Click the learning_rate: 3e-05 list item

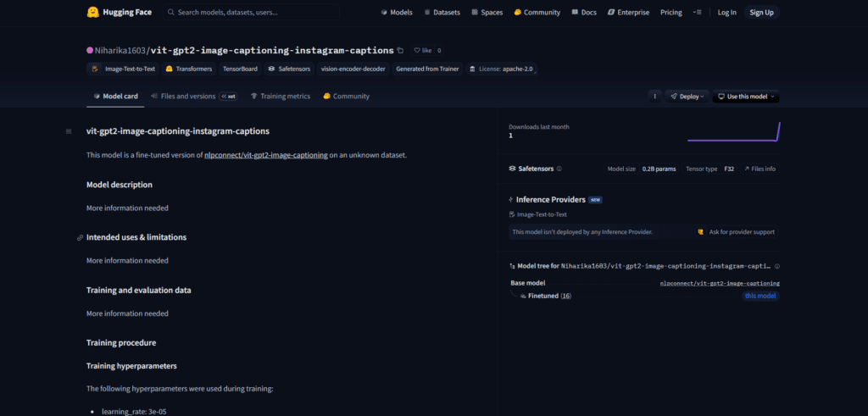pyautogui.click(x=133, y=412)
